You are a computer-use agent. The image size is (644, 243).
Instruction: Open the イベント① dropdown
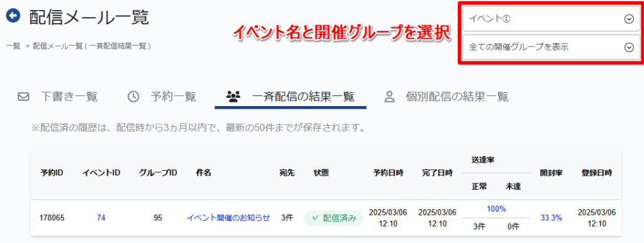point(552,19)
